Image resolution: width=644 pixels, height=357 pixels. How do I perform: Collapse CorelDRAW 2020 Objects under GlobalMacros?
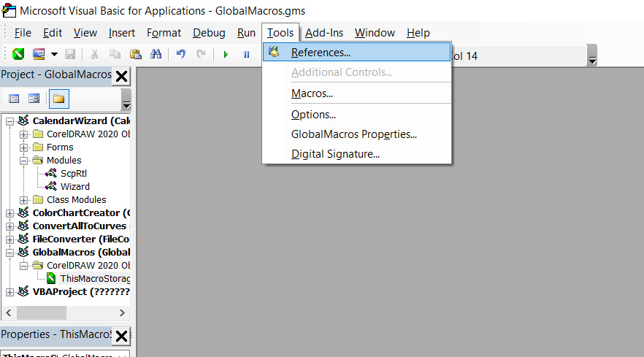pyautogui.click(x=24, y=266)
